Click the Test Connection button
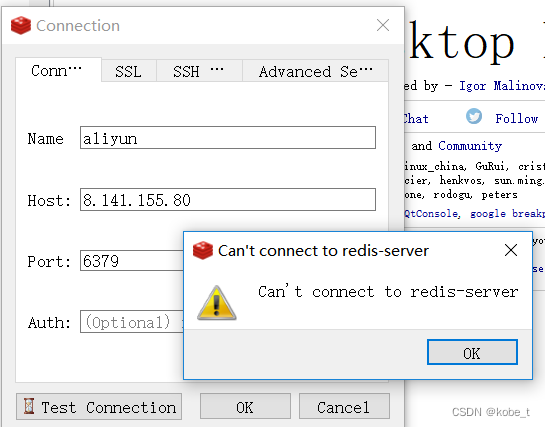Viewport: 545px width, 427px height. pyautogui.click(x=99, y=407)
